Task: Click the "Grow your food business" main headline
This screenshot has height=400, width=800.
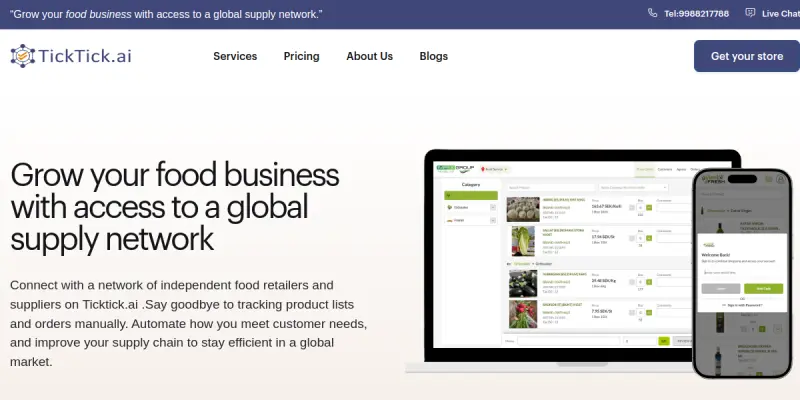Action: coord(174,207)
